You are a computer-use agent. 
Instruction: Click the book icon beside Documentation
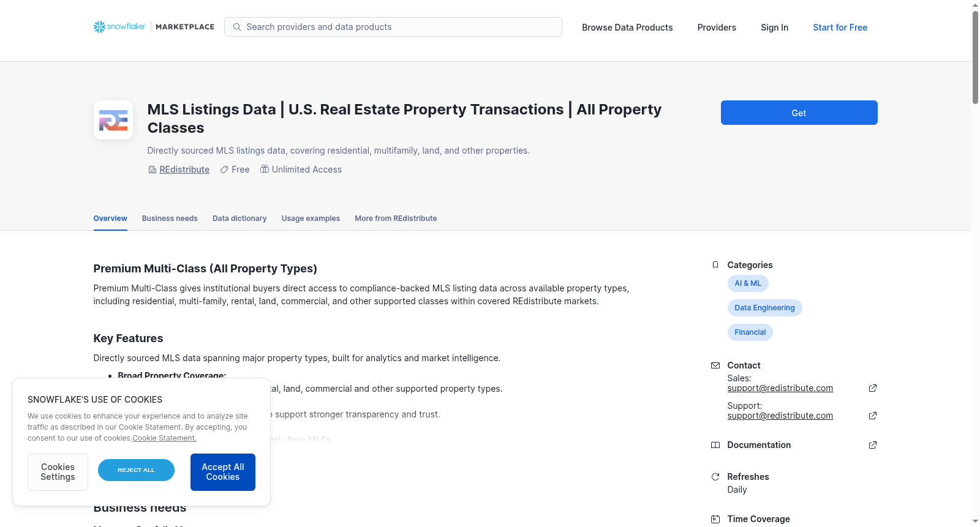coord(715,445)
